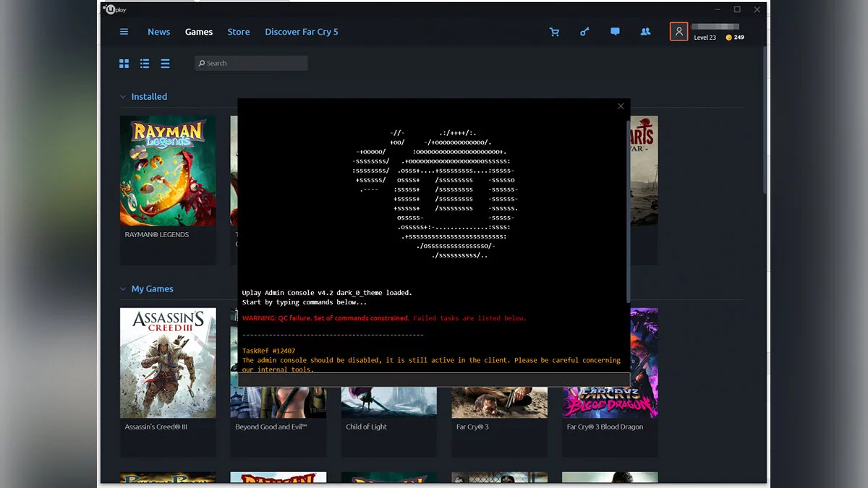The width and height of the screenshot is (868, 488).
Task: Collapse the Installed section
Action: (123, 97)
